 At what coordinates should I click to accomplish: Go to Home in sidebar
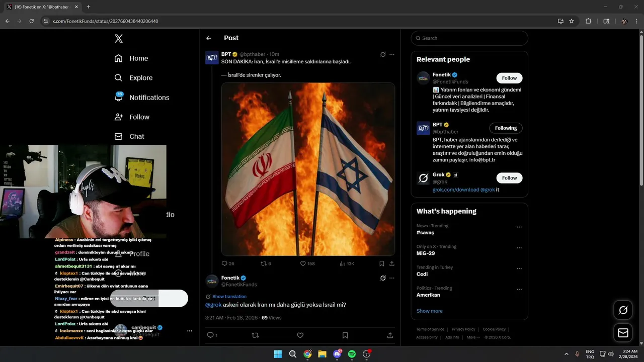pyautogui.click(x=131, y=58)
